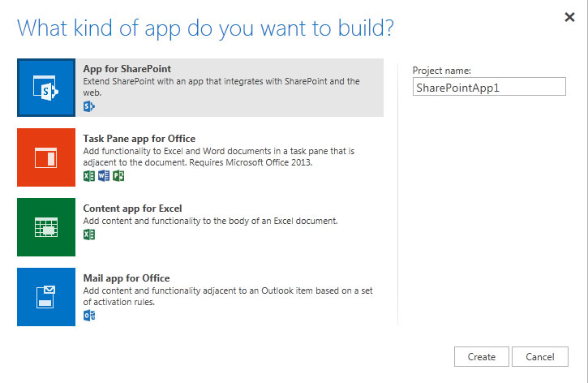Click the small Excel icon under Content app
The width and height of the screenshot is (588, 383).
pos(89,235)
